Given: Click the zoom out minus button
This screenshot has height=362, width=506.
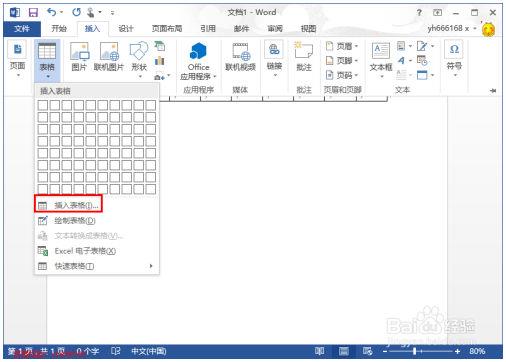Looking at the screenshot, I should tap(385, 351).
